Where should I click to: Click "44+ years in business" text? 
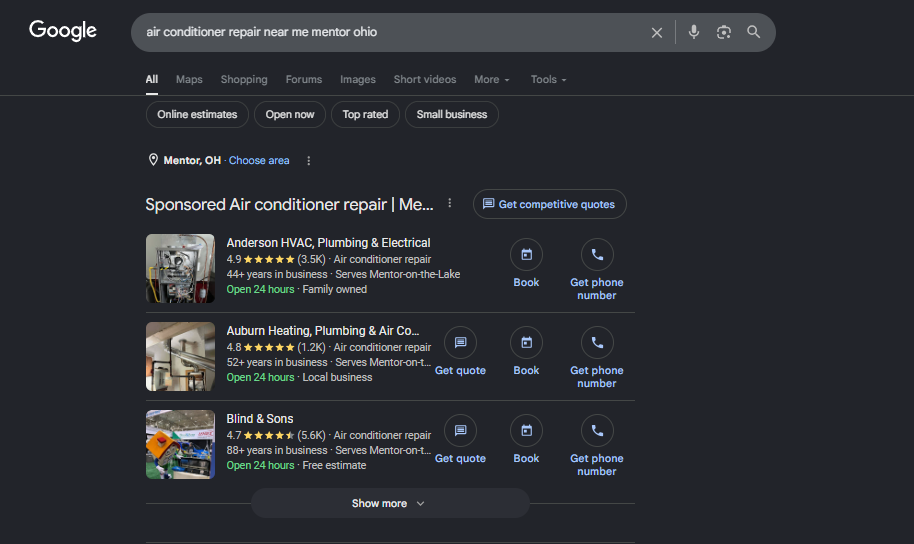pos(277,274)
